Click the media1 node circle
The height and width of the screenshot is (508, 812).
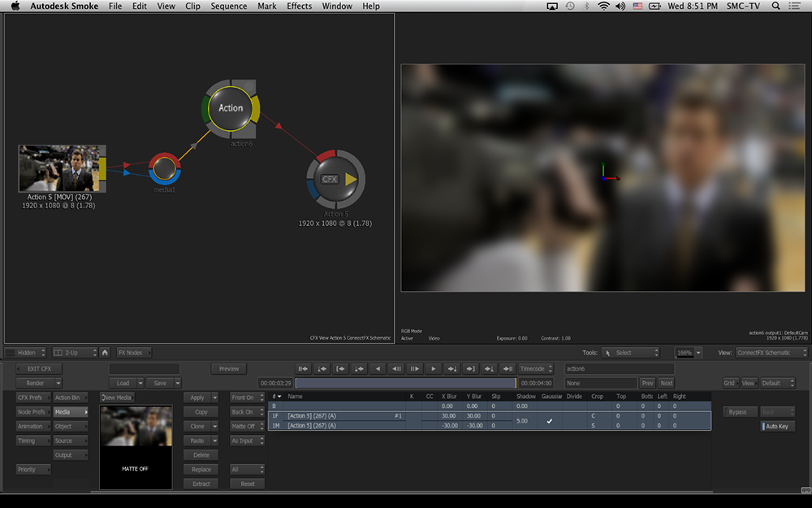pyautogui.click(x=165, y=167)
